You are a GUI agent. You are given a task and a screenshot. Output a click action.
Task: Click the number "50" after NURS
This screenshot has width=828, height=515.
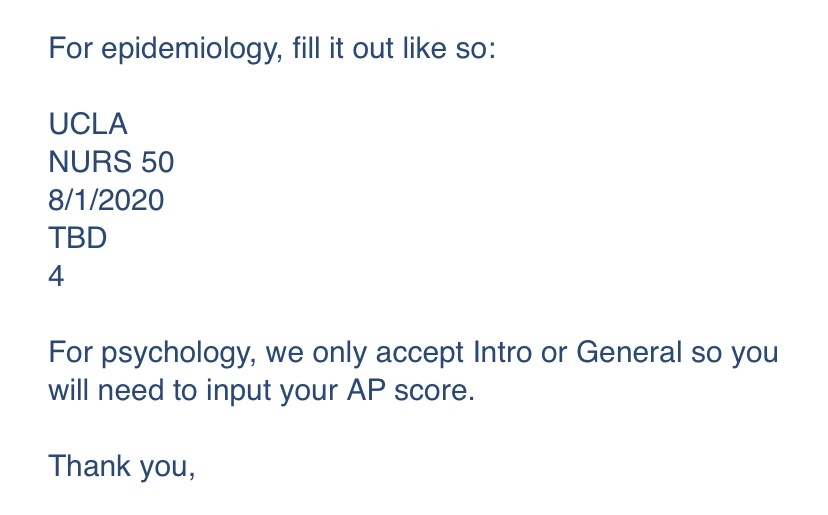point(157,162)
